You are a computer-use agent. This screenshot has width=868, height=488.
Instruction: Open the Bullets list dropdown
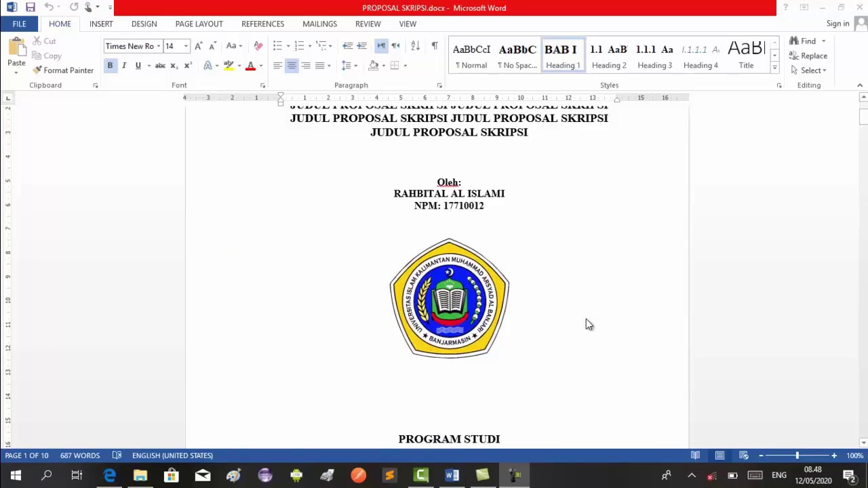coord(288,46)
